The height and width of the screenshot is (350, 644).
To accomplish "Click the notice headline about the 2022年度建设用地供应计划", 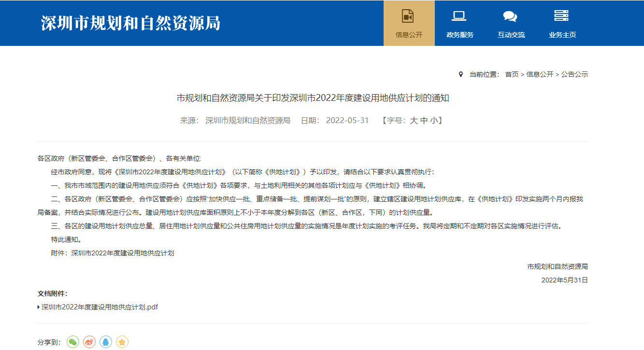I will tap(313, 98).
